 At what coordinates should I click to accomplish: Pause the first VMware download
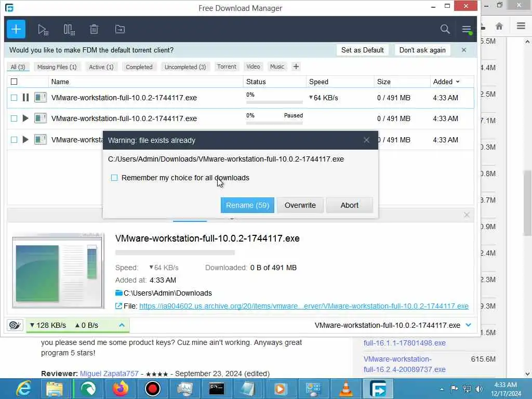25,98
